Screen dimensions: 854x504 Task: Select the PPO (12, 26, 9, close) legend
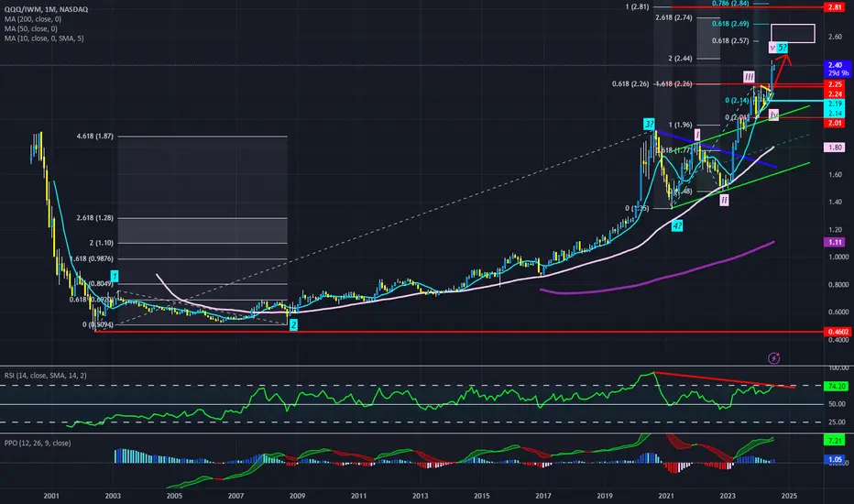[x=38, y=443]
